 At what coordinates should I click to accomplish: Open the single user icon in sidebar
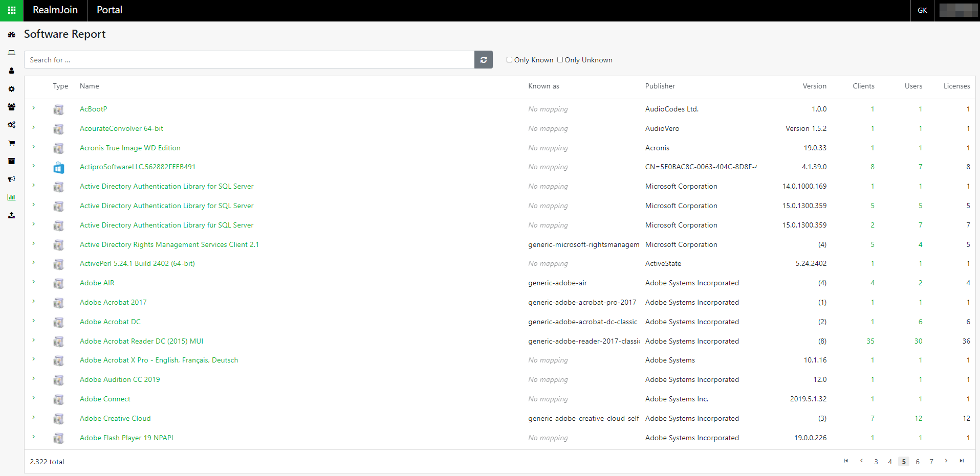(11, 71)
